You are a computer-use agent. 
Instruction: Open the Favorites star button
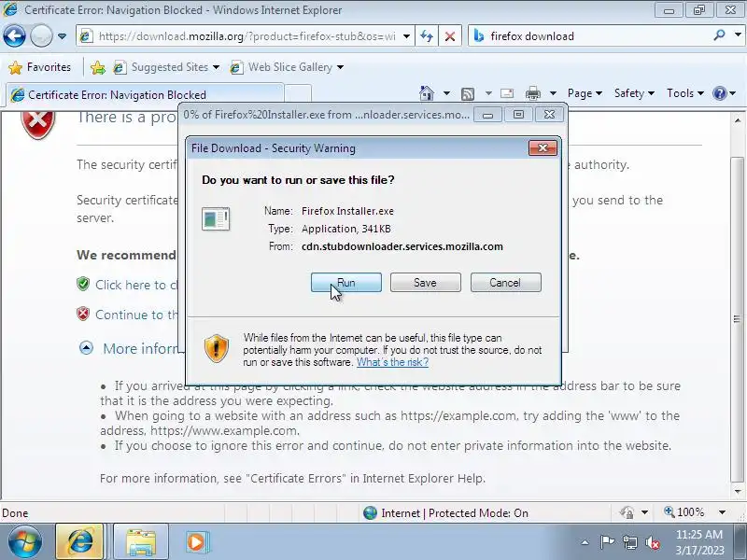pyautogui.click(x=40, y=67)
